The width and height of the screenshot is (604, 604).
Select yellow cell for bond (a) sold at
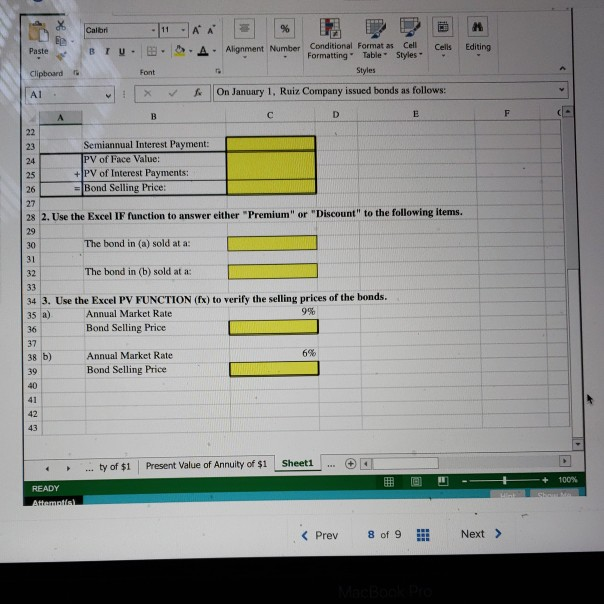[272, 243]
